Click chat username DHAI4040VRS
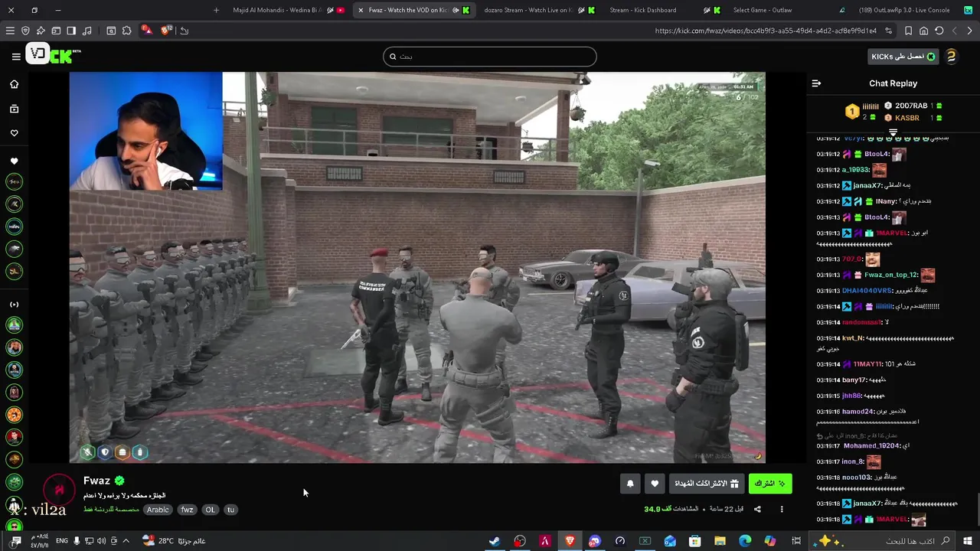The width and height of the screenshot is (980, 551). [867, 291]
